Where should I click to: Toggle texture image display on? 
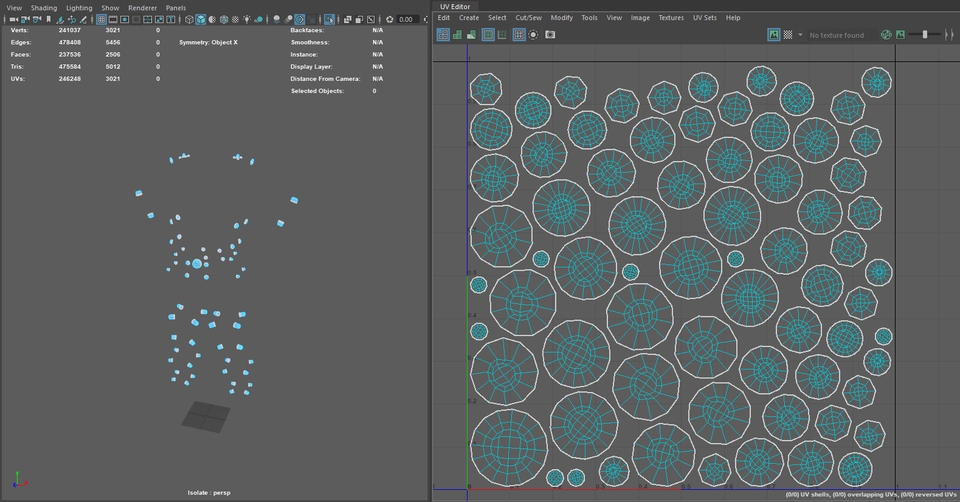click(773, 34)
